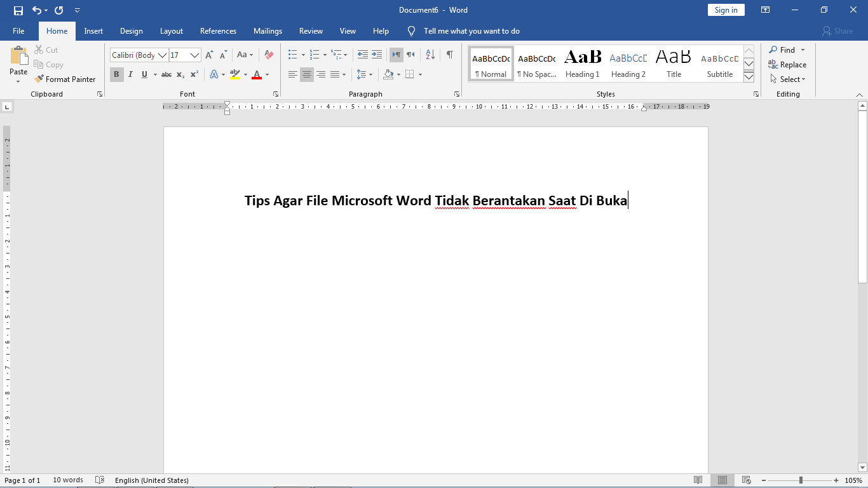Toggle bold formatting
868x488 pixels.
click(116, 74)
